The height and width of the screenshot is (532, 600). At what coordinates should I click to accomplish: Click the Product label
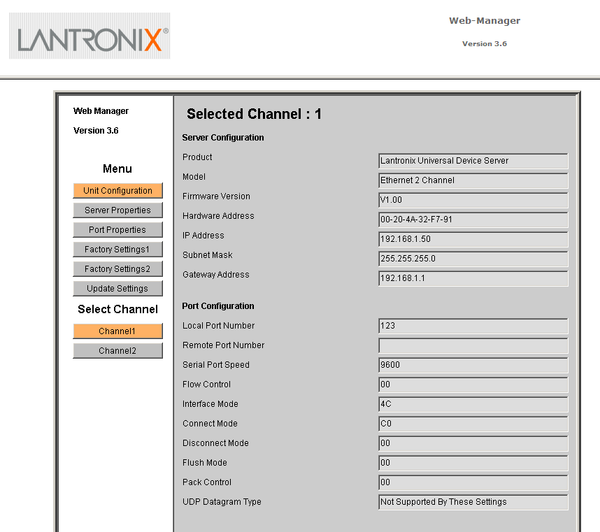[x=197, y=157]
